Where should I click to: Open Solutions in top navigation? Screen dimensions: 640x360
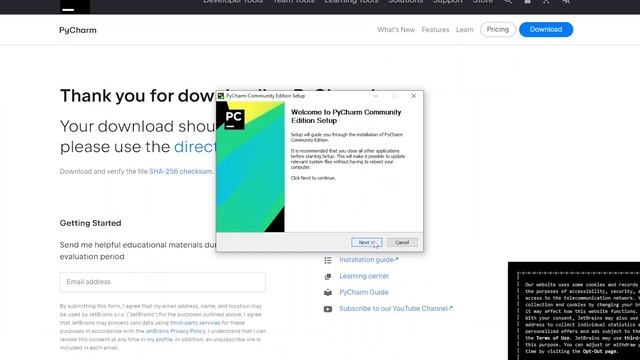pyautogui.click(x=405, y=2)
